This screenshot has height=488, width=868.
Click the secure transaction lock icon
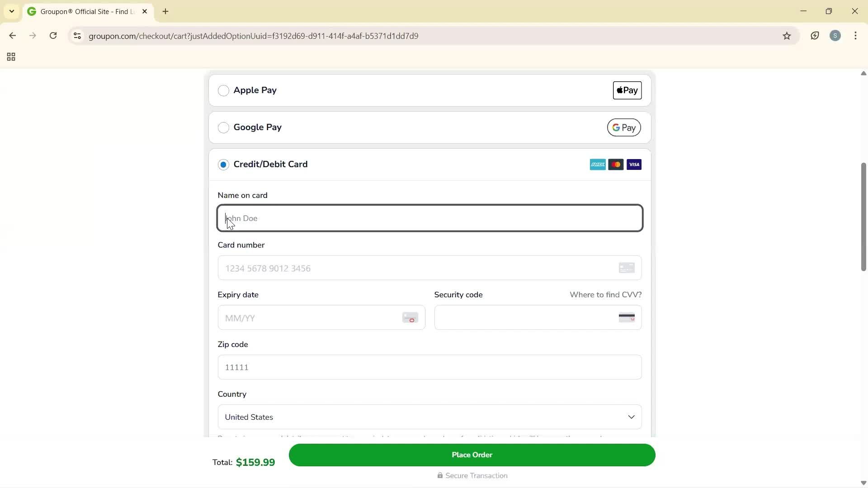point(440,475)
